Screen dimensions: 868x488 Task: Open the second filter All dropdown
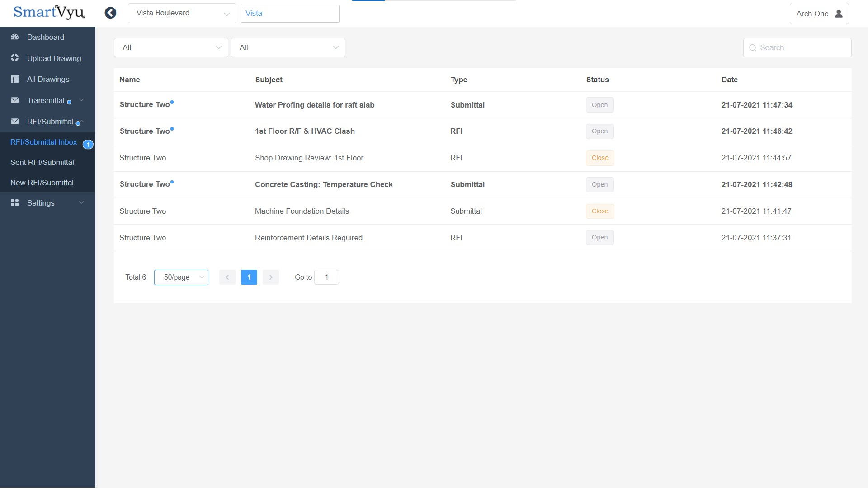coord(288,47)
